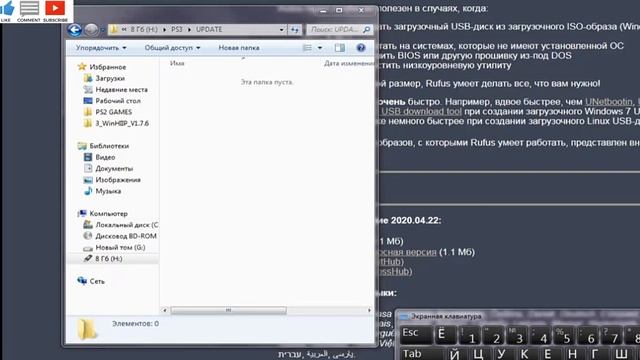Open the view options dropdown arrow
640x360 pixels.
click(320, 48)
